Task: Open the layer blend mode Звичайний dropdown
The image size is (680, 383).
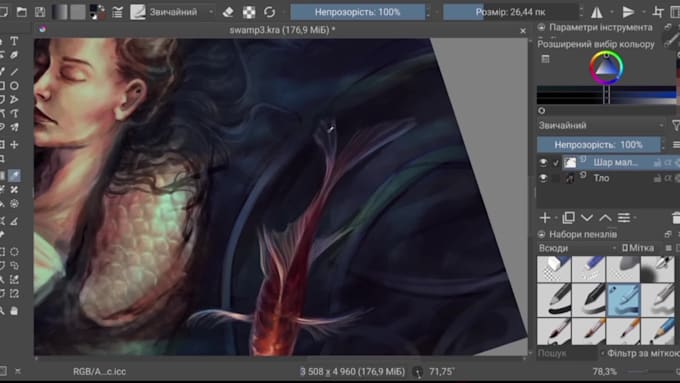Action: pos(601,126)
